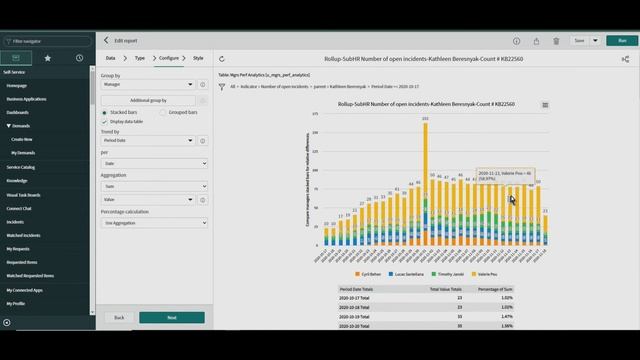Click the blue Lucas legend swatch
Screen dimensions: 640x360
click(391, 274)
